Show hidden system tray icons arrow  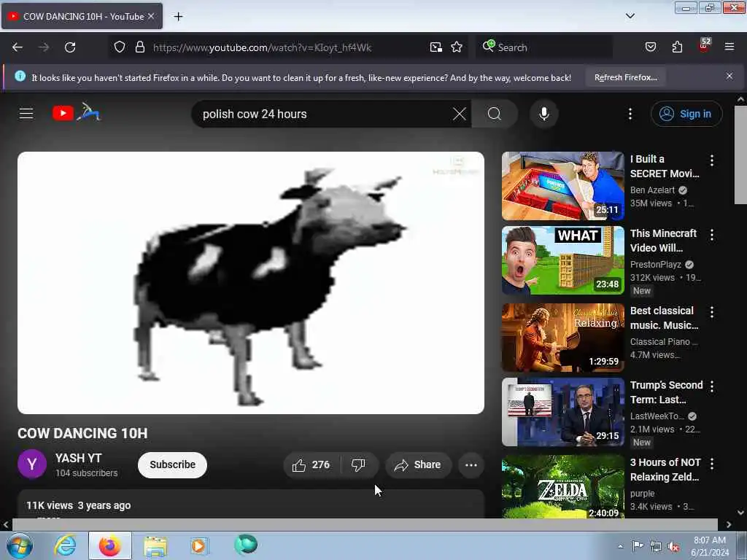[x=620, y=546]
